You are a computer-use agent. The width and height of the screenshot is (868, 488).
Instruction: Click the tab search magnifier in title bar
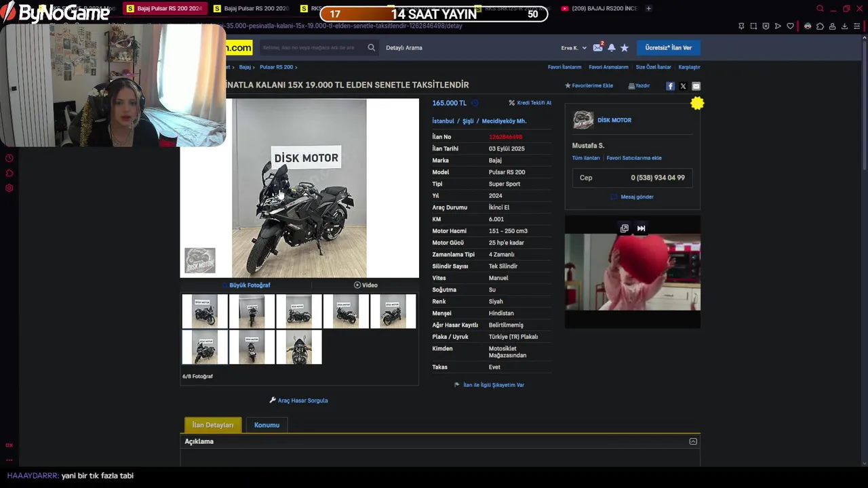coord(820,9)
